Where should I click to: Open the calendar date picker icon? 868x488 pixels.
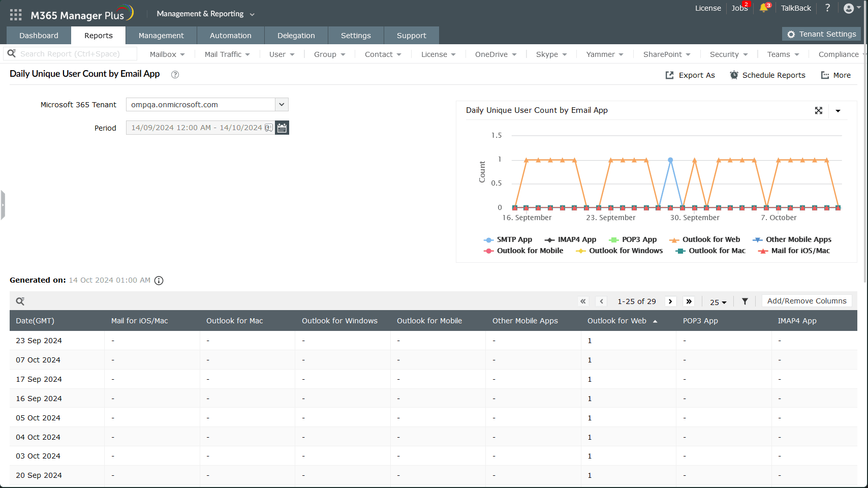click(x=282, y=128)
